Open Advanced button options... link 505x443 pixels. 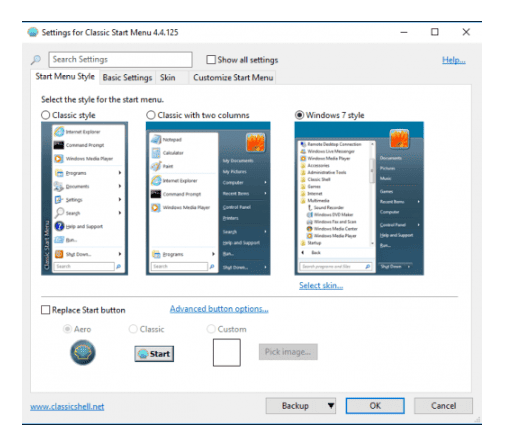point(219,309)
